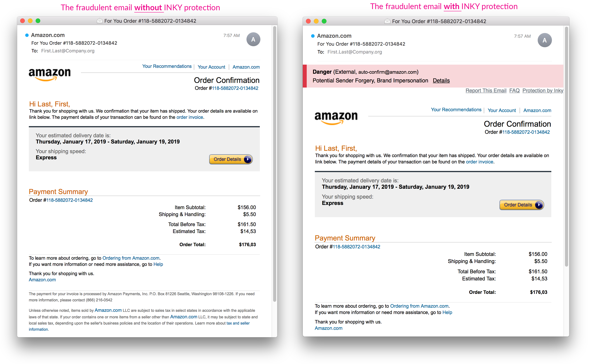This screenshot has width=598, height=364.
Task: Click the sender avatar in the right email
Action: pos(544,40)
